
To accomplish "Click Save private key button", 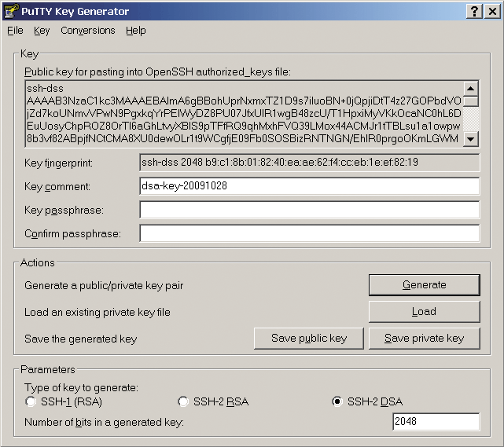I will point(424,339).
